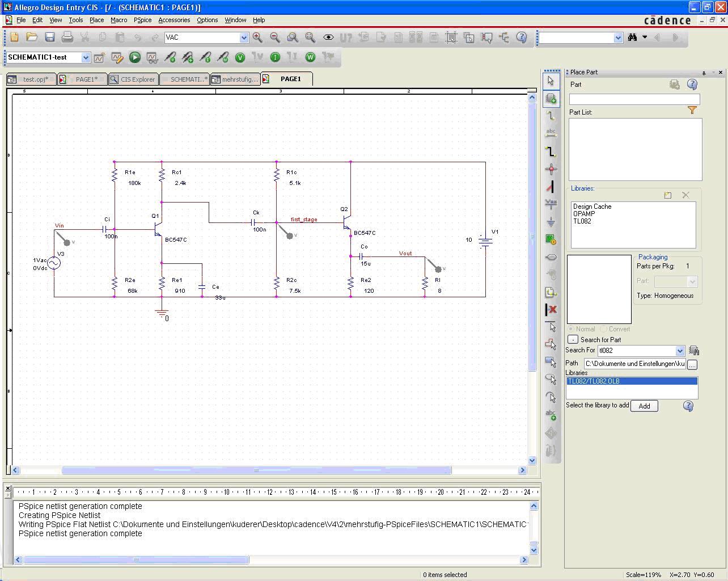Screen dimensions: 728x581
Task: Click the Add library button
Action: (x=644, y=406)
